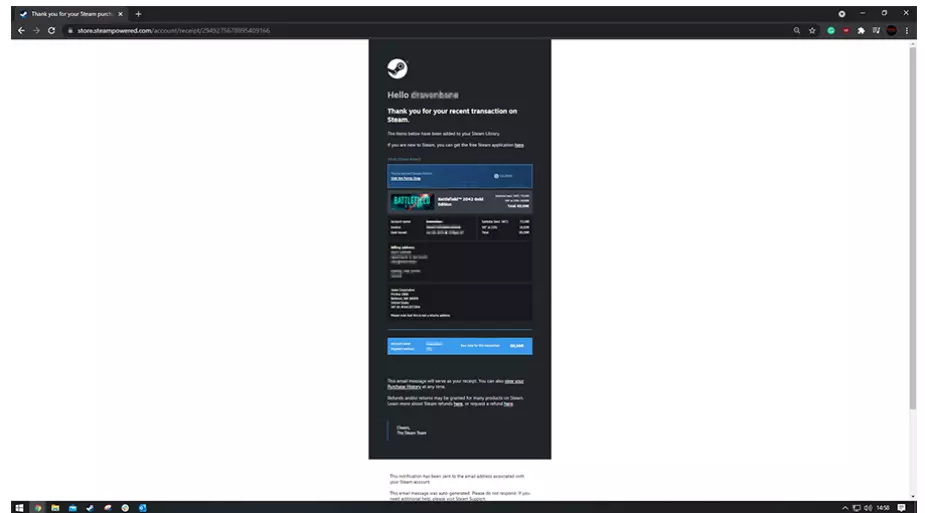Click the Steam logo in the receipt
The height and width of the screenshot is (513, 925).
point(398,68)
